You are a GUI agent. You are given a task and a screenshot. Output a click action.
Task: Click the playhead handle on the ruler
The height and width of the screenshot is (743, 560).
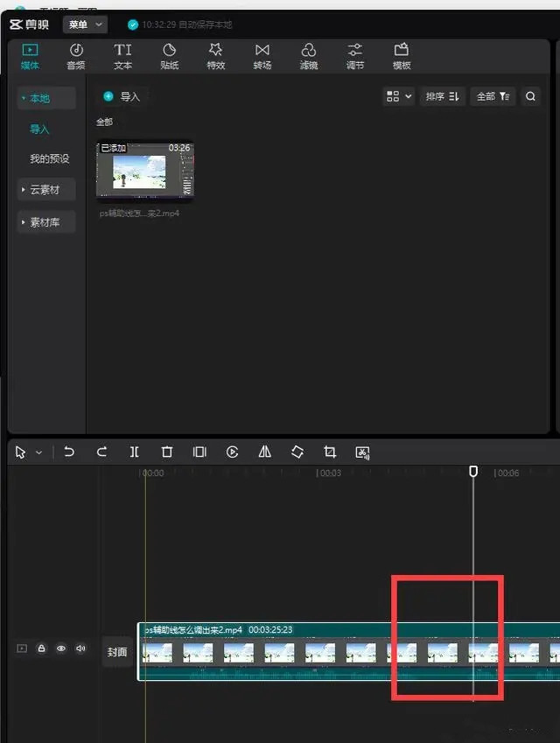coord(472,471)
